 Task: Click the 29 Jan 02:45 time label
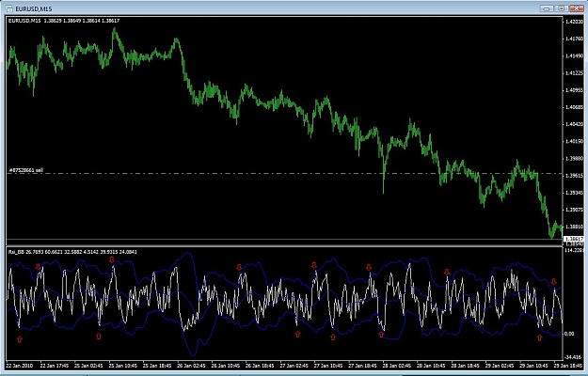500,366
